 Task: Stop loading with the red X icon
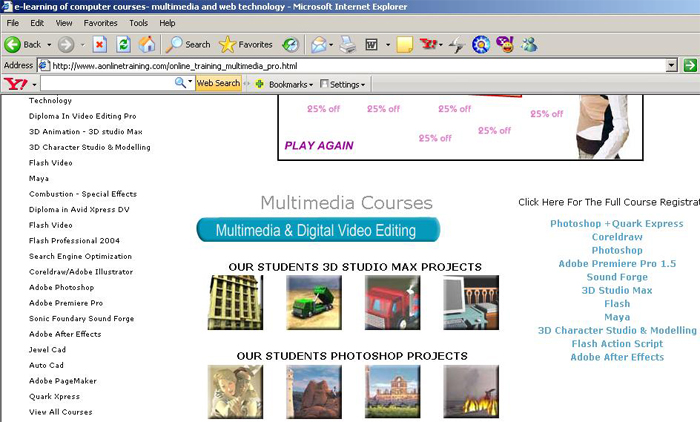point(100,45)
